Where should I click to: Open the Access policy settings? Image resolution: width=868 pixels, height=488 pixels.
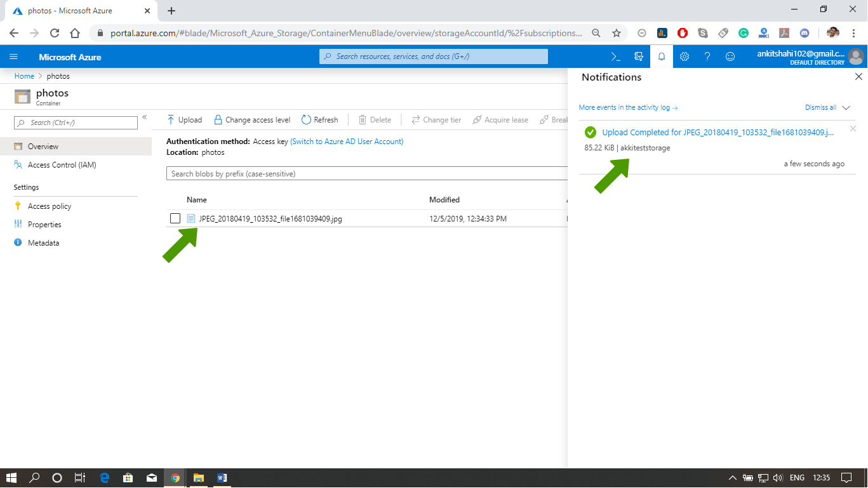click(x=50, y=206)
